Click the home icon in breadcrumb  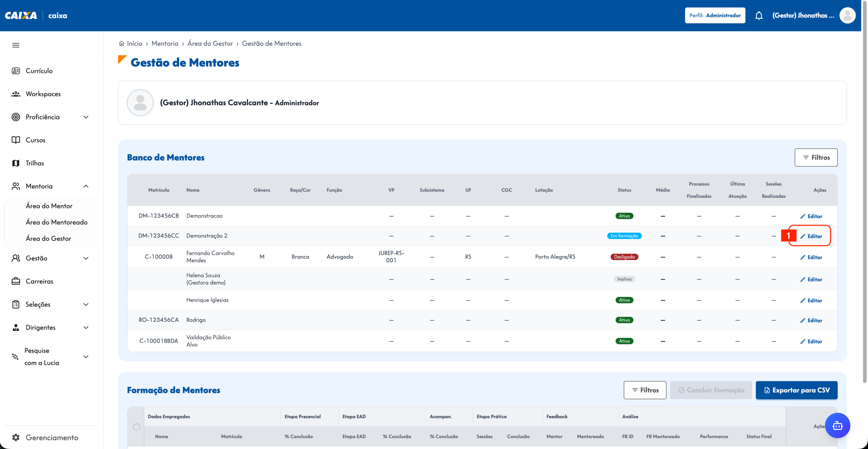pos(121,43)
